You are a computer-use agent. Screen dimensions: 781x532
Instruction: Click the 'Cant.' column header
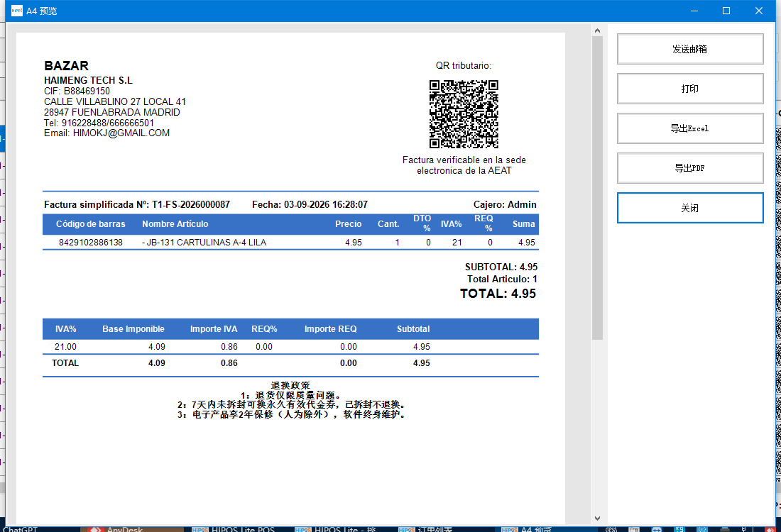click(x=388, y=224)
